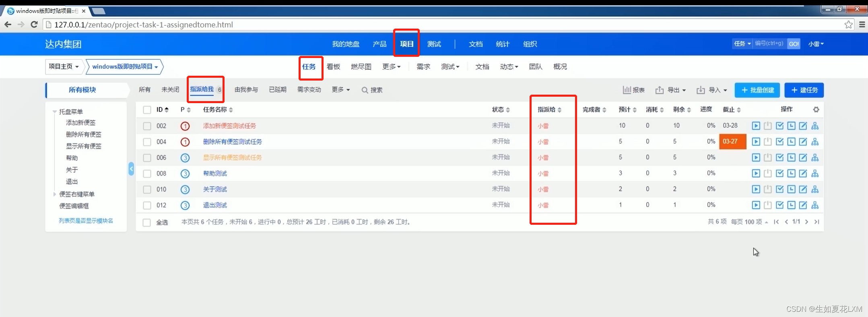Open the 导入 import dropdown
Screen dimensions: 868x317
(712, 90)
